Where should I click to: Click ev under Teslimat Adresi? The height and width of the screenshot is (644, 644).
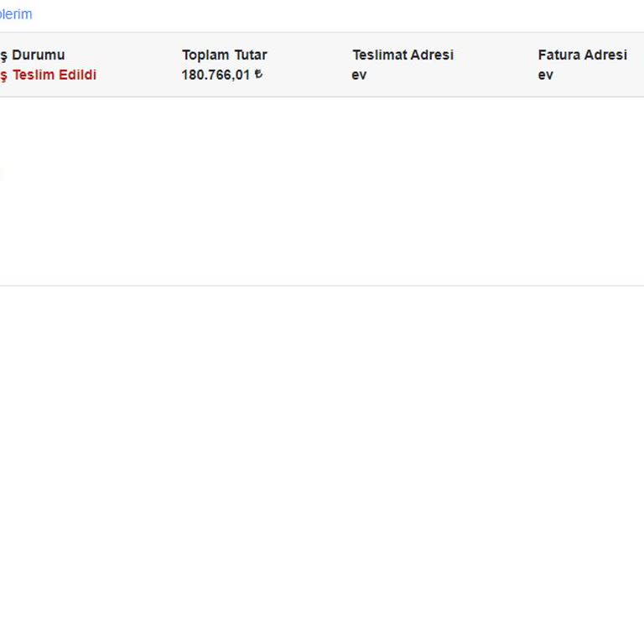click(359, 75)
